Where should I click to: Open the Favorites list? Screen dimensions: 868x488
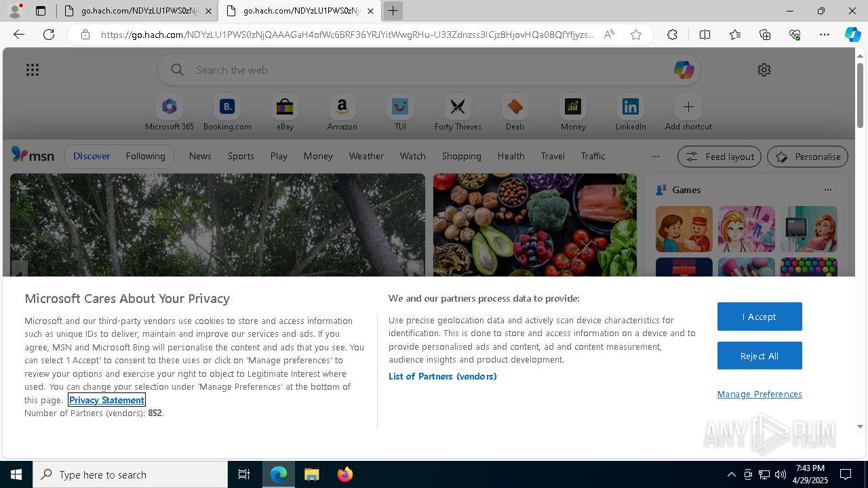735,35
